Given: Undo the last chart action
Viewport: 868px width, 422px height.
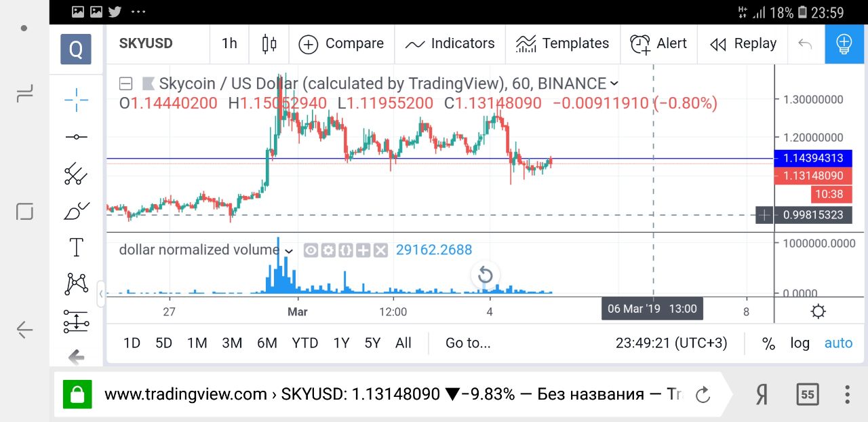Looking at the screenshot, I should (x=805, y=44).
